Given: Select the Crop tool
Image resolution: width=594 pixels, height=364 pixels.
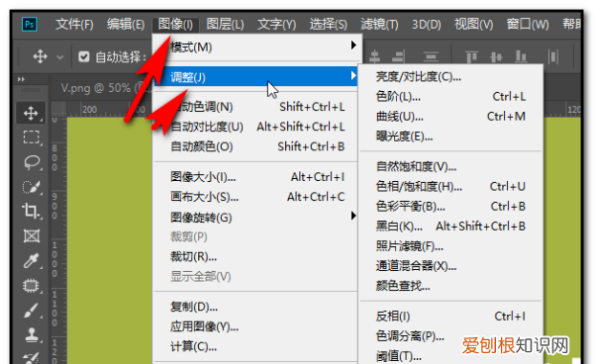Looking at the screenshot, I should click(31, 211).
